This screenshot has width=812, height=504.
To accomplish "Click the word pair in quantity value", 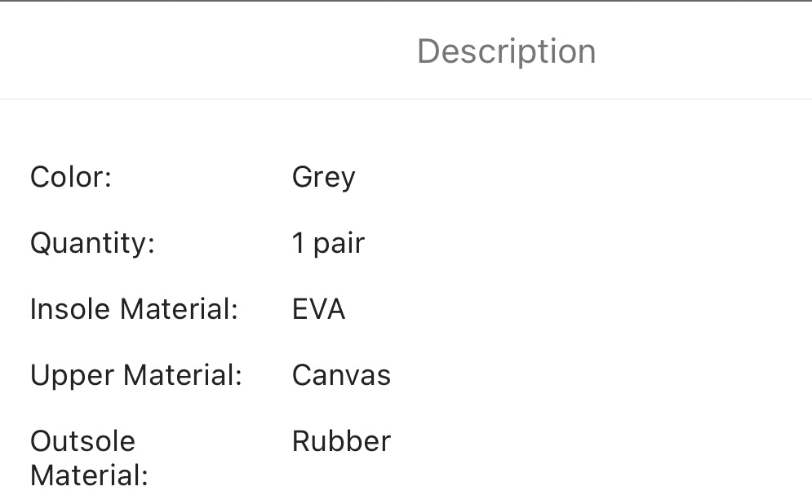I will click(339, 244).
